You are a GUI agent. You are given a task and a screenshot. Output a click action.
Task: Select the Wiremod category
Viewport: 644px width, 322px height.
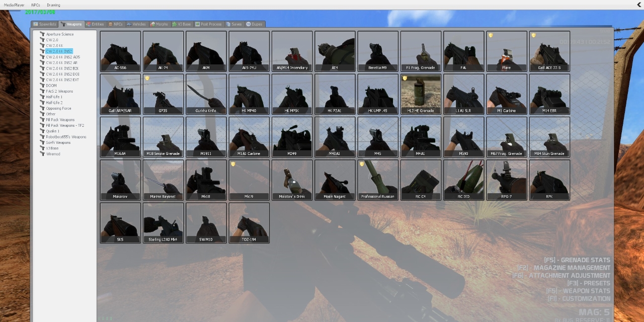[53, 154]
